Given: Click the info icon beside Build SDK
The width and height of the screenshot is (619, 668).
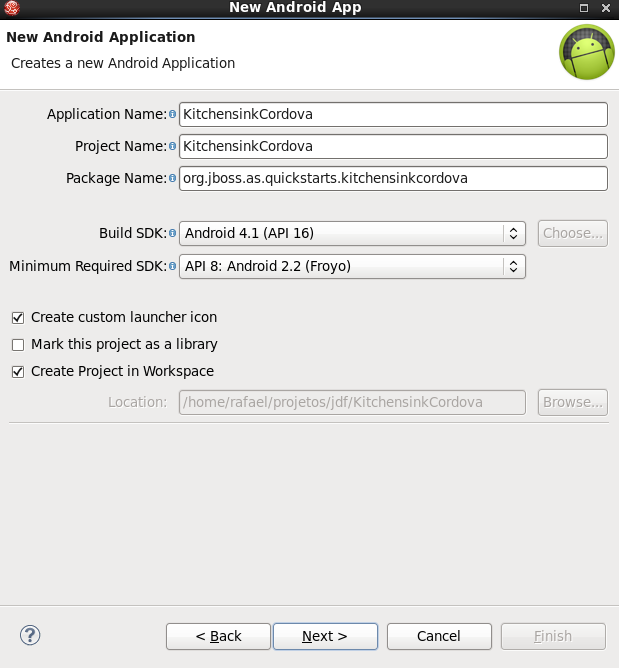Looking at the screenshot, I should coord(172,233).
